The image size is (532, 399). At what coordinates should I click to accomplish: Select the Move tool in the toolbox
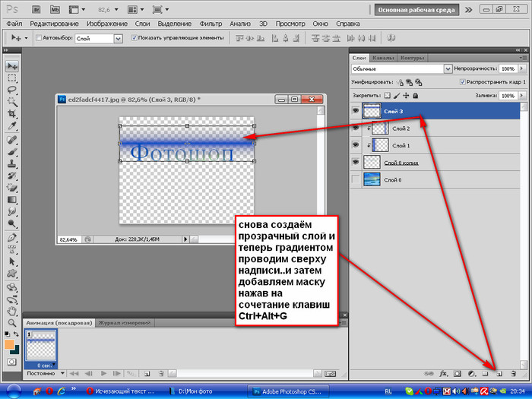coord(12,66)
